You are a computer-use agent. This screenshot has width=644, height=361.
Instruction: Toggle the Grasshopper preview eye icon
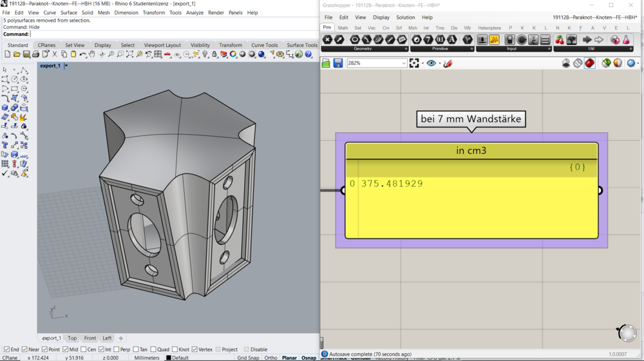[431, 63]
